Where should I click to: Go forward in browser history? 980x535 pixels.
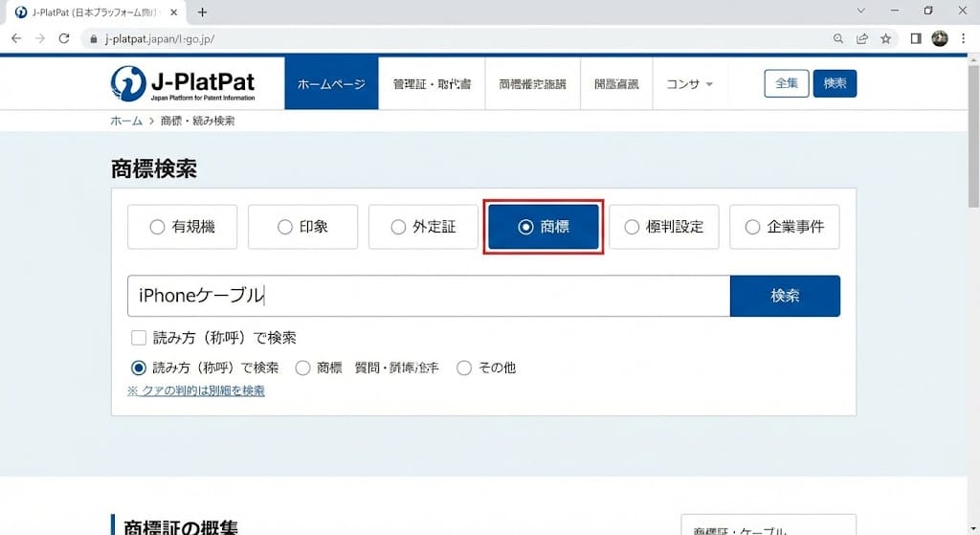pos(40,38)
